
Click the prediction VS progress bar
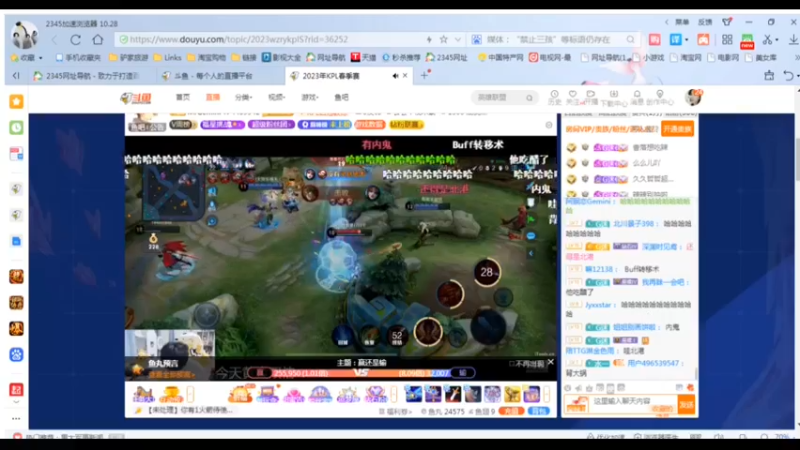tap(361, 373)
